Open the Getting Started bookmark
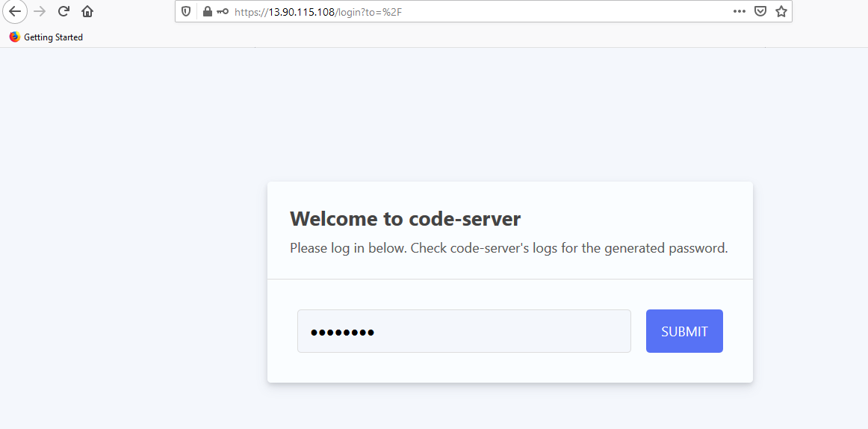The image size is (868, 429). 46,37
